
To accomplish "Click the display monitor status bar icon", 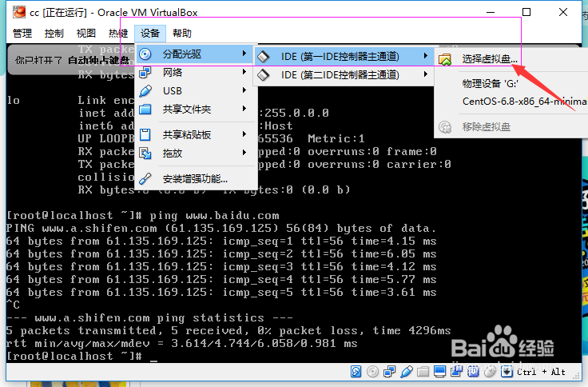I will (x=439, y=372).
